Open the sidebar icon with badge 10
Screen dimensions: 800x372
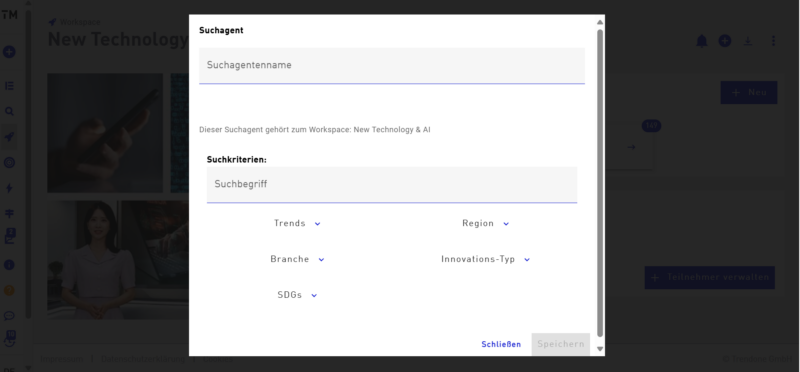(x=10, y=339)
